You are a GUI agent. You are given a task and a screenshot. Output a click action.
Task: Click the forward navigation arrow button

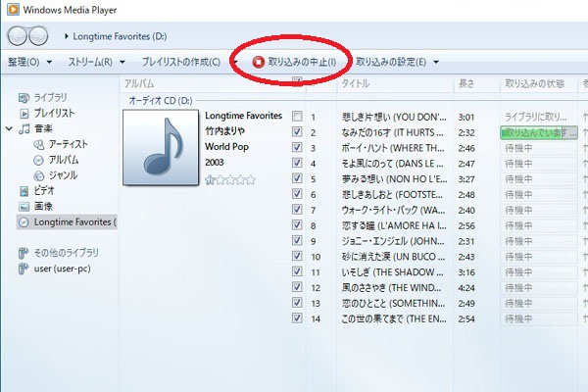[38, 34]
